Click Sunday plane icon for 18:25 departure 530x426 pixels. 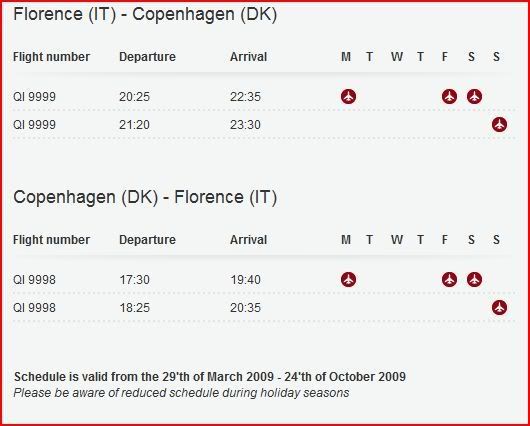(499, 308)
